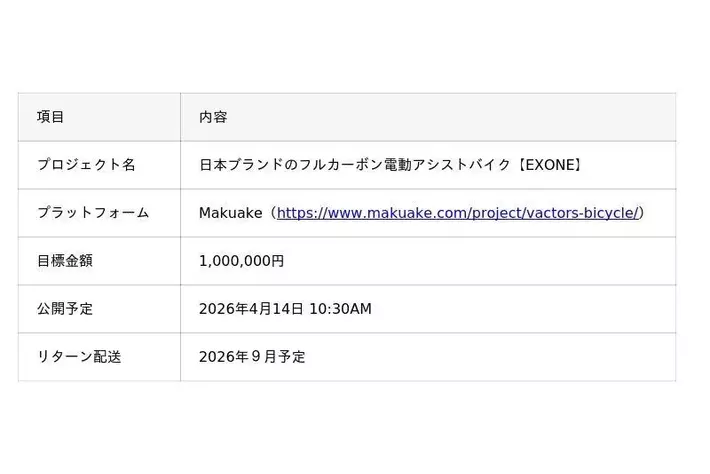
Task: Select the プラットフォーム row label
Action: pyautogui.click(x=93, y=213)
